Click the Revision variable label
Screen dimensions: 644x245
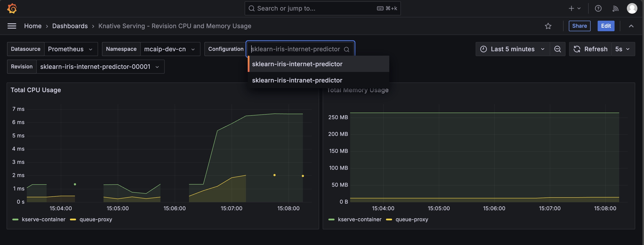22,67
